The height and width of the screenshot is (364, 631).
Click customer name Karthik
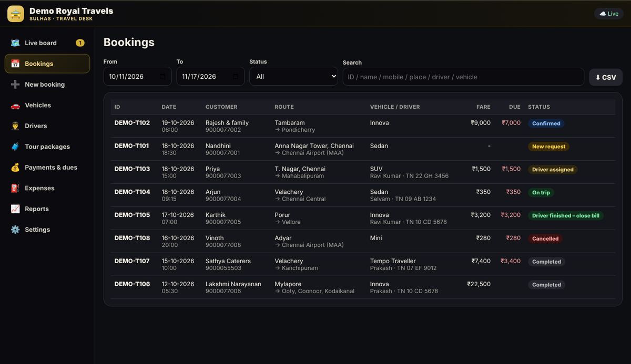[x=216, y=215]
